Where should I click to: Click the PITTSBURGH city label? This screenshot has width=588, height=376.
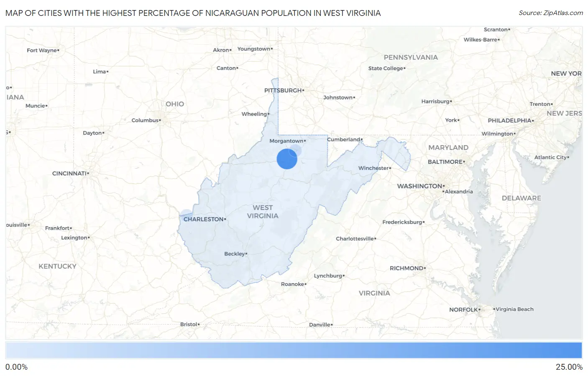point(283,90)
